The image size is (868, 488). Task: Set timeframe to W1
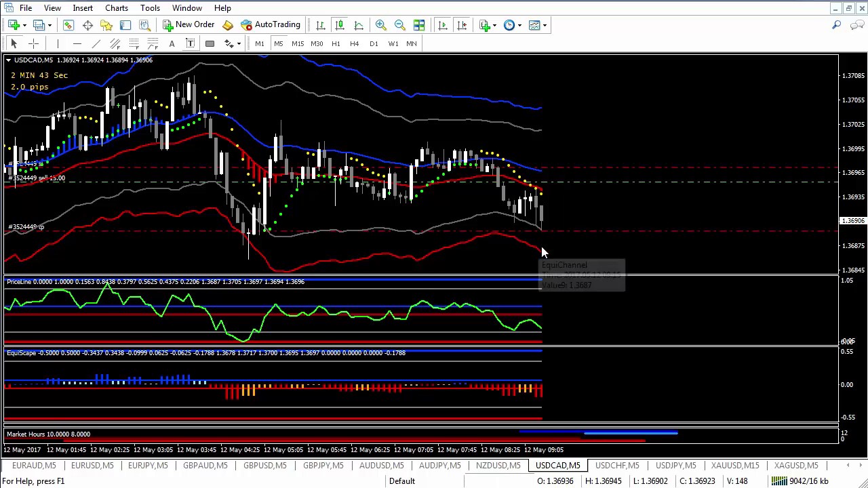click(393, 43)
